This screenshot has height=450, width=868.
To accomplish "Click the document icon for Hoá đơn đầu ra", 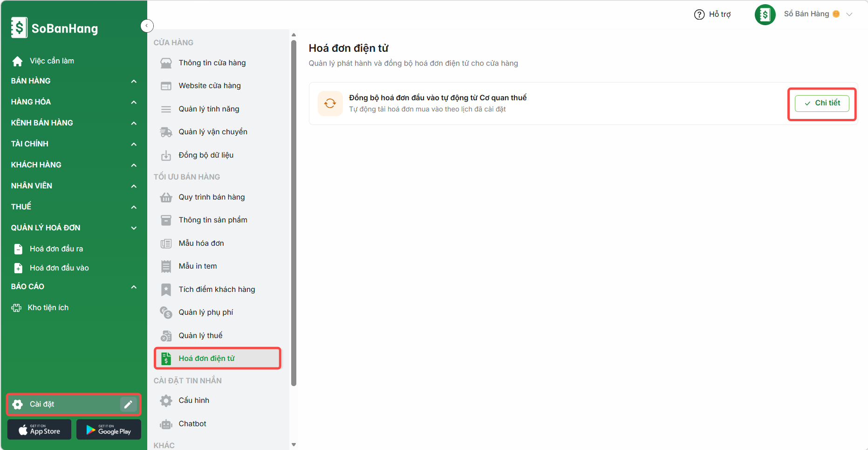I will pos(18,249).
